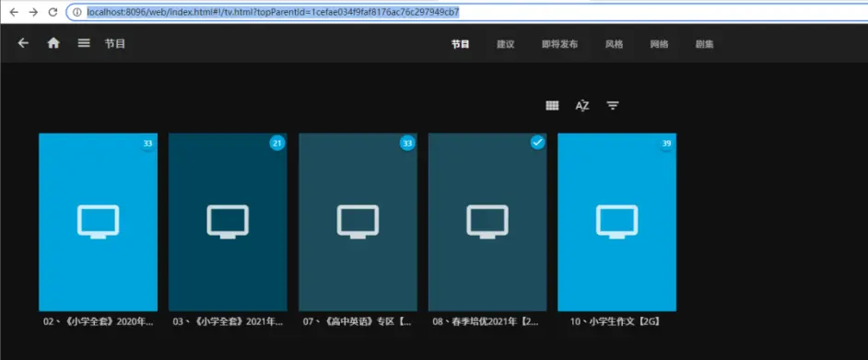The width and height of the screenshot is (868, 360).
Task: Click the 21 unplayed badge on 03 card
Action: 276,144
